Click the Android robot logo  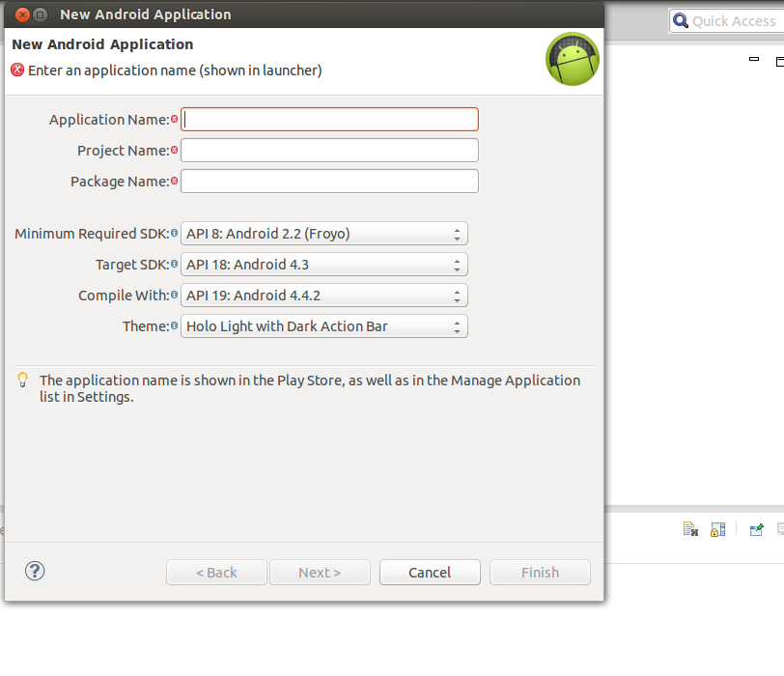tap(572, 59)
